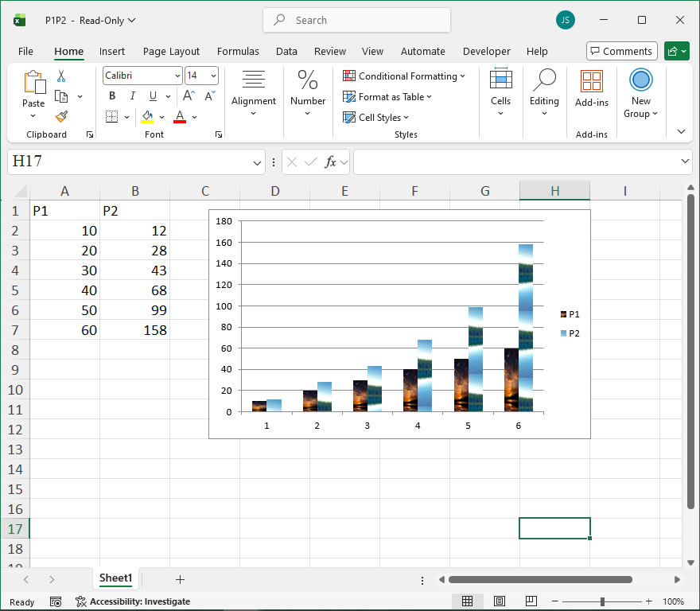
Task: Click Accessibility: Investigate in status bar
Action: click(133, 601)
